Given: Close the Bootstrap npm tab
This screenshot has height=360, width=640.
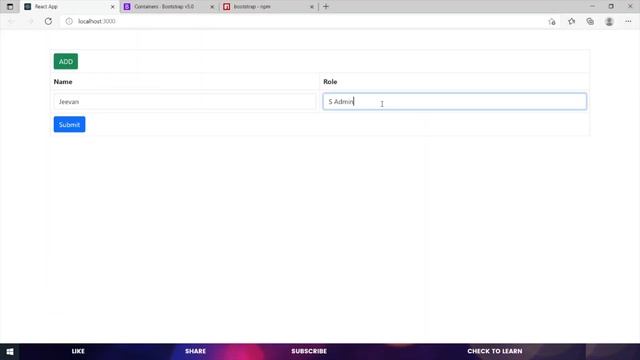Looking at the screenshot, I should pos(312,7).
